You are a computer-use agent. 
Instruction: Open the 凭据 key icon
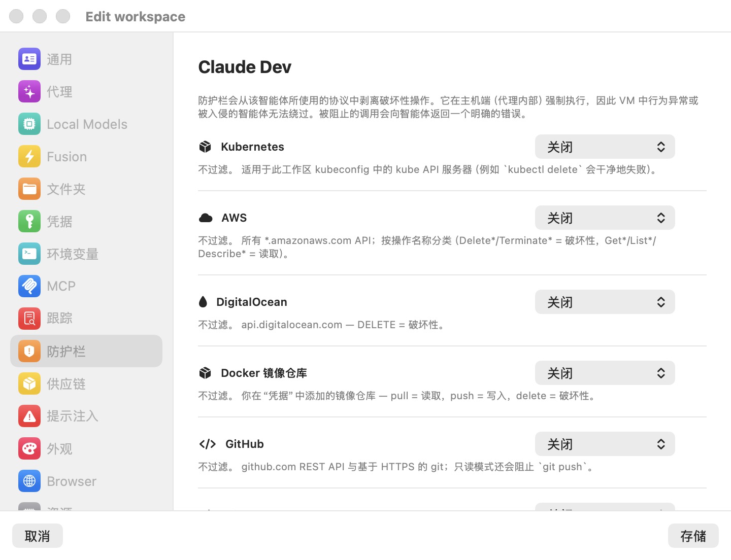(x=29, y=222)
